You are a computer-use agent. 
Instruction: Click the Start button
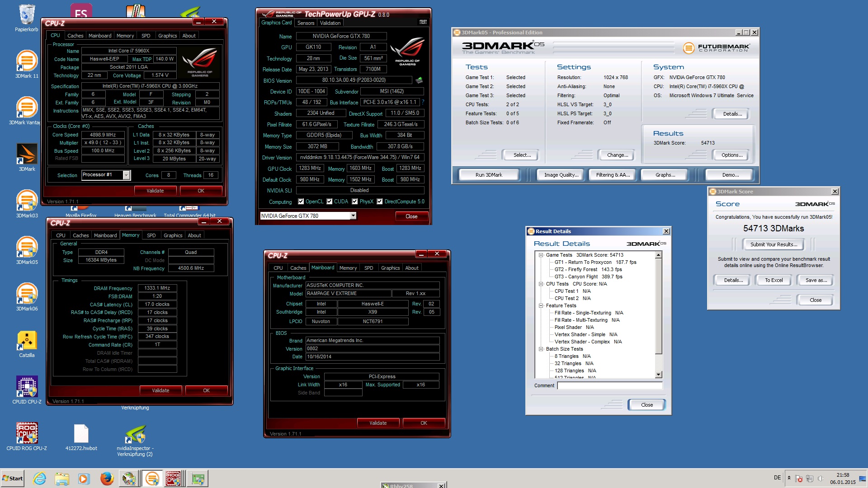(x=12, y=479)
